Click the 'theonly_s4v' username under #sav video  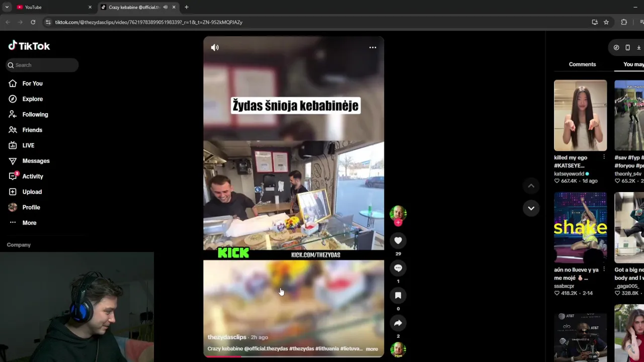628,174
